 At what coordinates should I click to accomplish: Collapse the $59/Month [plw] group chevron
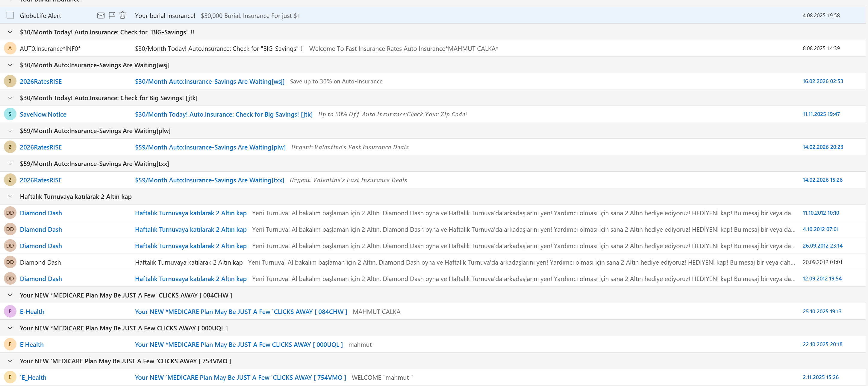(x=10, y=131)
